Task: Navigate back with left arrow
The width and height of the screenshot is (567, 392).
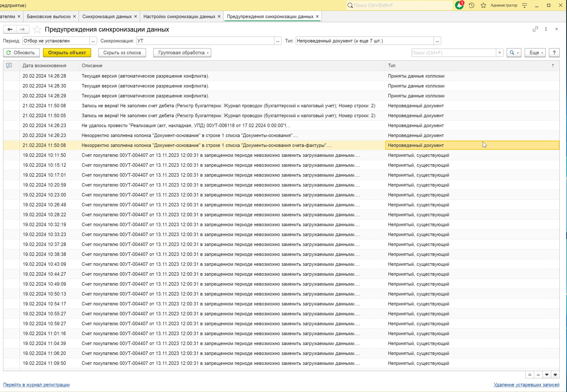Action: tap(10, 29)
